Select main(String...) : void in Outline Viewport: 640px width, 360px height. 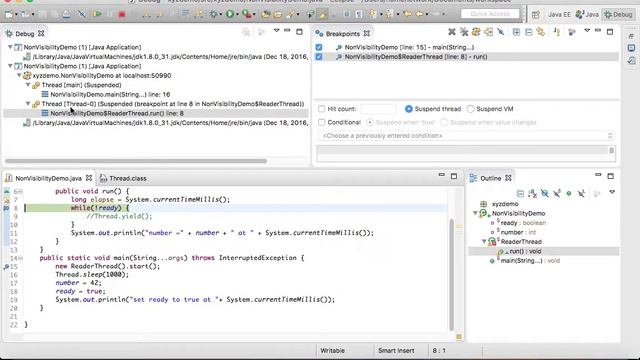(x=530, y=260)
